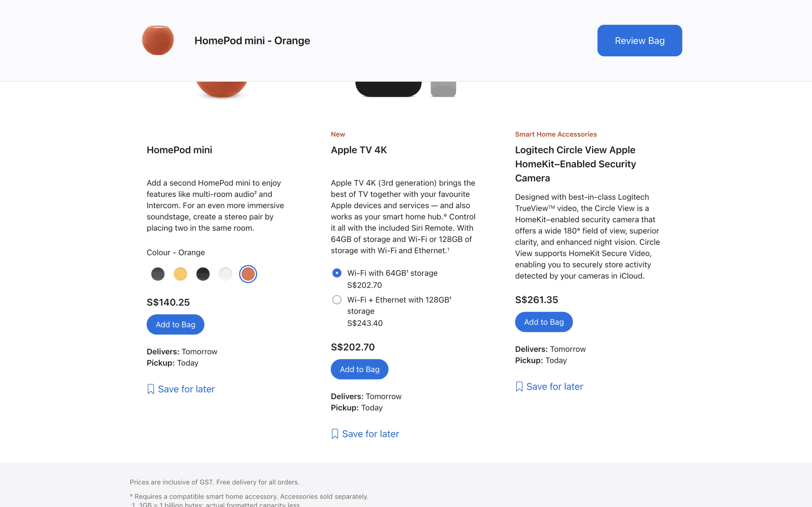812x507 pixels.
Task: Open the Apple TV 4K product heading
Action: [x=359, y=150]
